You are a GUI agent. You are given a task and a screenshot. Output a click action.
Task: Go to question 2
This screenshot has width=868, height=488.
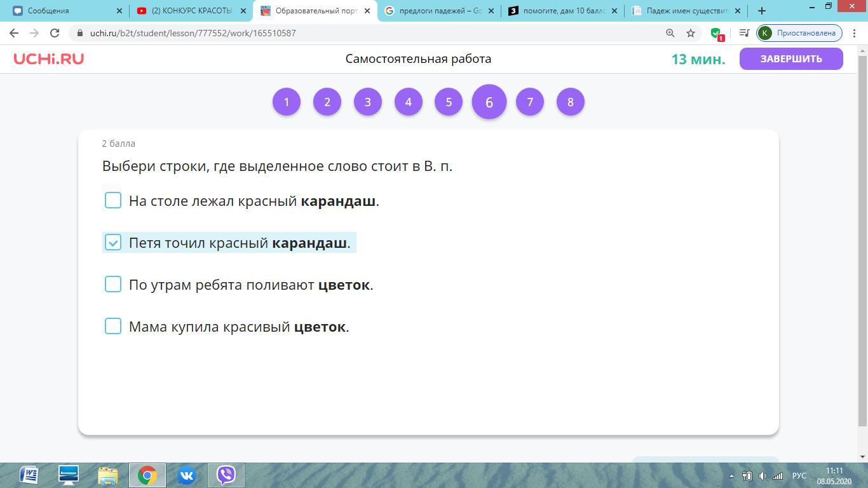point(327,102)
